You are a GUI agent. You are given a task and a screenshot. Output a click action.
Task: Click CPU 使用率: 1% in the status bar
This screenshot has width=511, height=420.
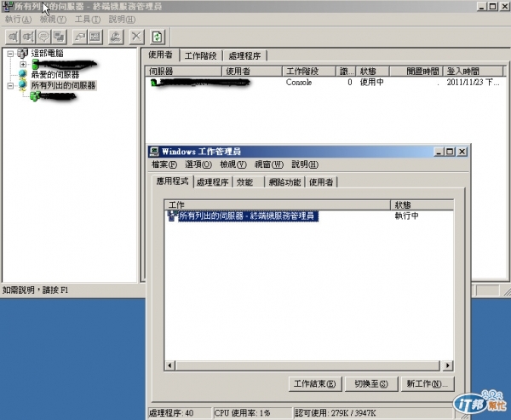point(253,413)
